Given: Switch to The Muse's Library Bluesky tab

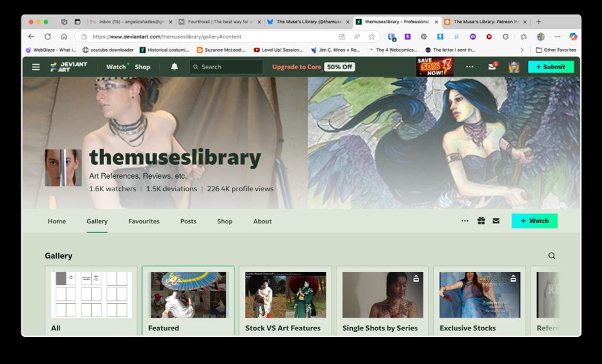Looking at the screenshot, I should click(x=308, y=22).
